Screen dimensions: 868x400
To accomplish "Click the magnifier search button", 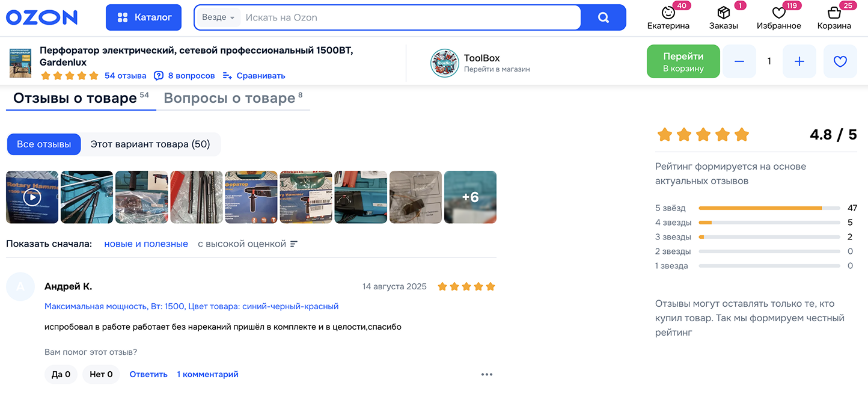I will click(x=604, y=17).
